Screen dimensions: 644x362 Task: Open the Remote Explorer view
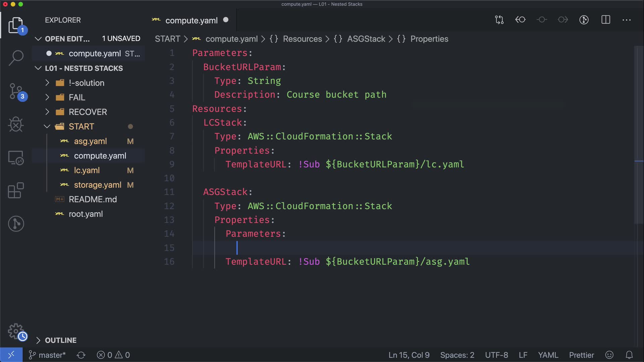pyautogui.click(x=16, y=158)
